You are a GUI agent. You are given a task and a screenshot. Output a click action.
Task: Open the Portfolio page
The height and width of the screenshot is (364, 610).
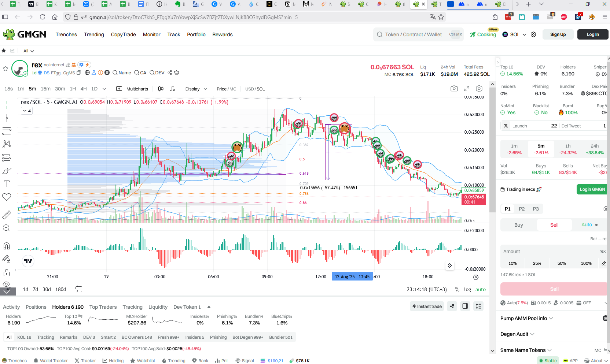(x=196, y=34)
